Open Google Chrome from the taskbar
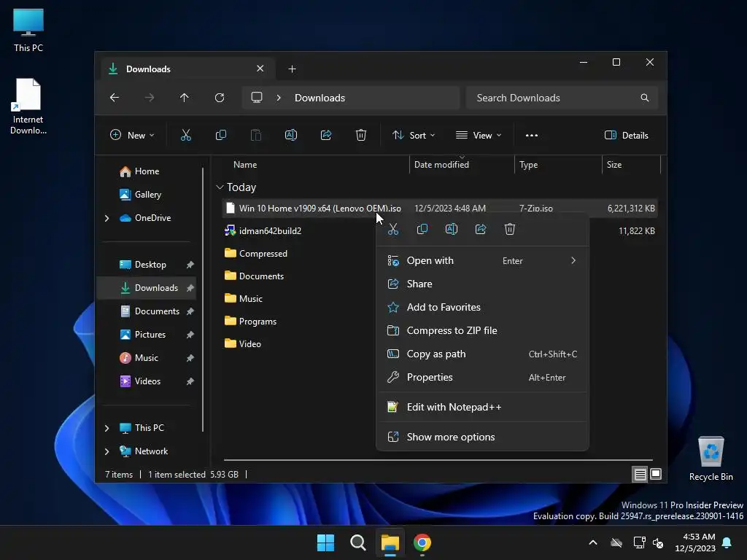Viewport: 747px width, 560px height. click(422, 542)
